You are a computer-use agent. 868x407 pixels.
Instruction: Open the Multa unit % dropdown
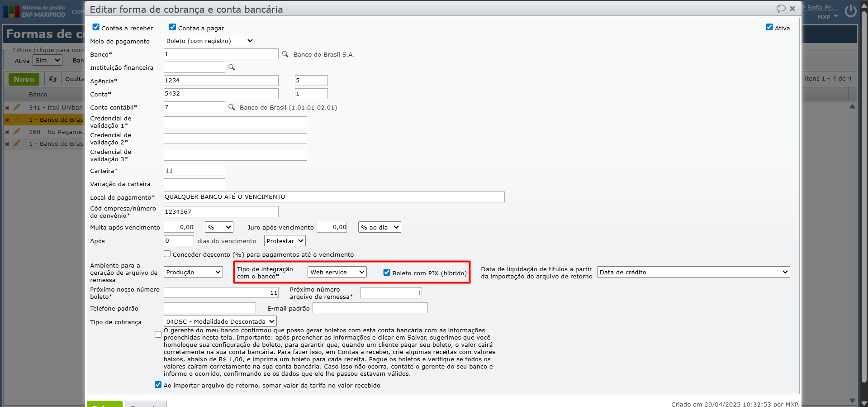pyautogui.click(x=219, y=227)
